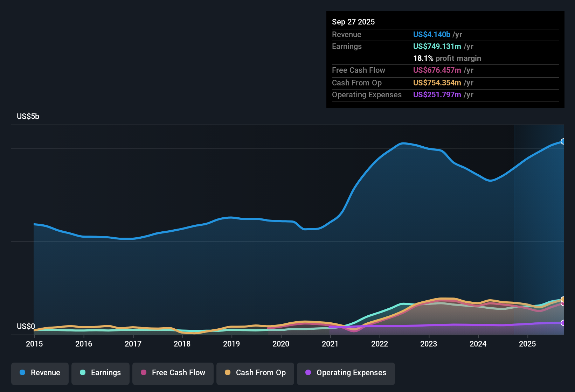Click the 2021 year label on the axis

click(330, 344)
